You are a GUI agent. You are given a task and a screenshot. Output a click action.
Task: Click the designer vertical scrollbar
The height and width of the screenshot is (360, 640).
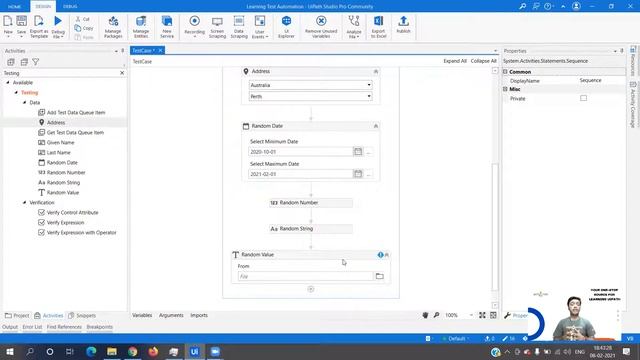click(x=495, y=227)
